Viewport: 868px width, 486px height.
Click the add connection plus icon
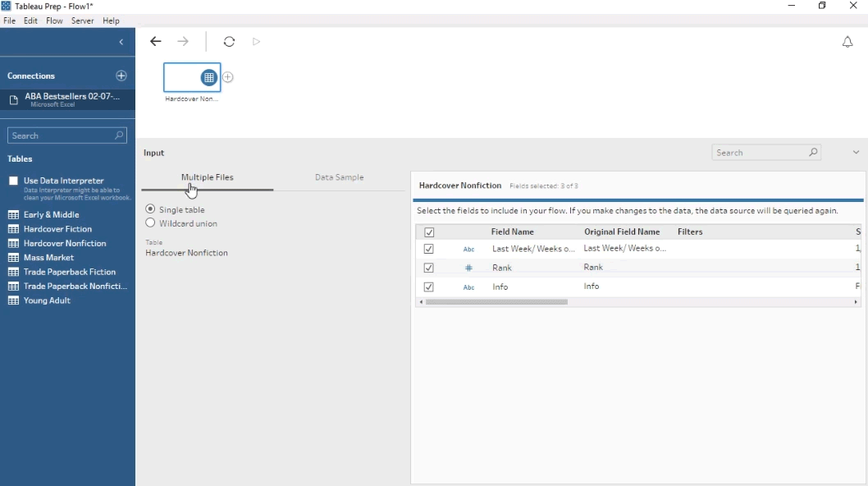click(x=121, y=76)
